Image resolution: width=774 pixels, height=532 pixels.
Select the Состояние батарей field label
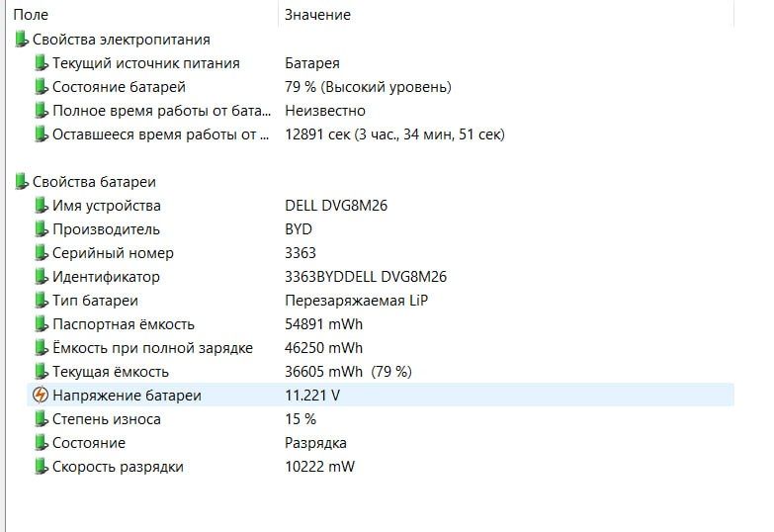coord(119,87)
